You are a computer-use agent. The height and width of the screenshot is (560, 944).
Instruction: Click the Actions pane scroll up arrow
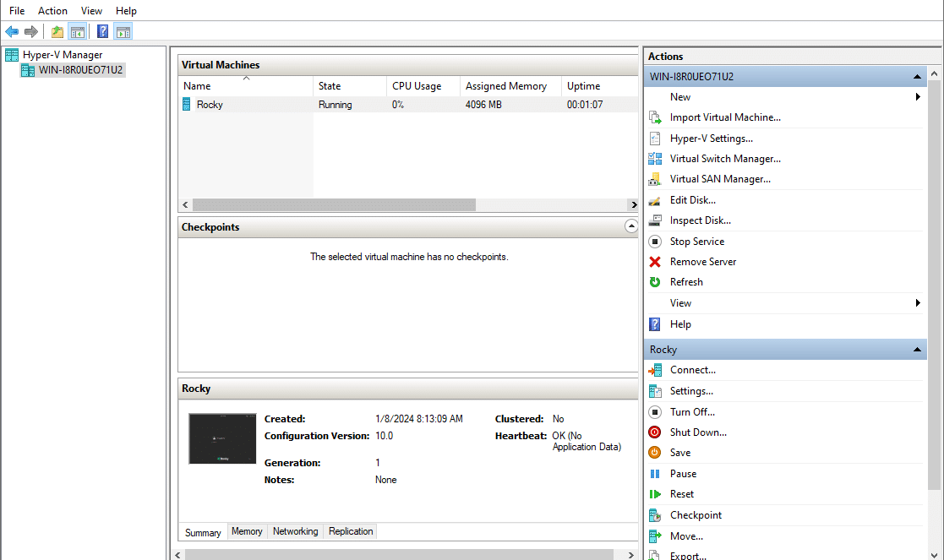coord(935,74)
